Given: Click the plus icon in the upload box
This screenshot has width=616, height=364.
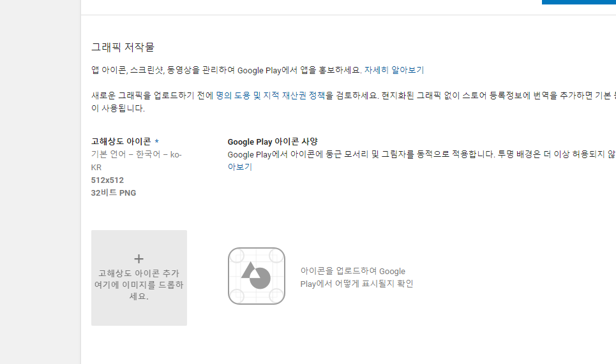Looking at the screenshot, I should [139, 258].
